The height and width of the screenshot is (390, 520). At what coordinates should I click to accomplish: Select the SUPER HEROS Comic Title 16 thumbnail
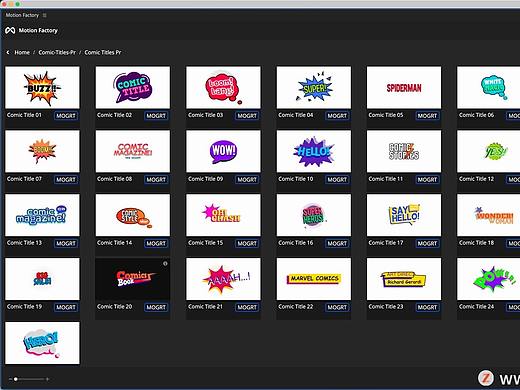tap(314, 215)
